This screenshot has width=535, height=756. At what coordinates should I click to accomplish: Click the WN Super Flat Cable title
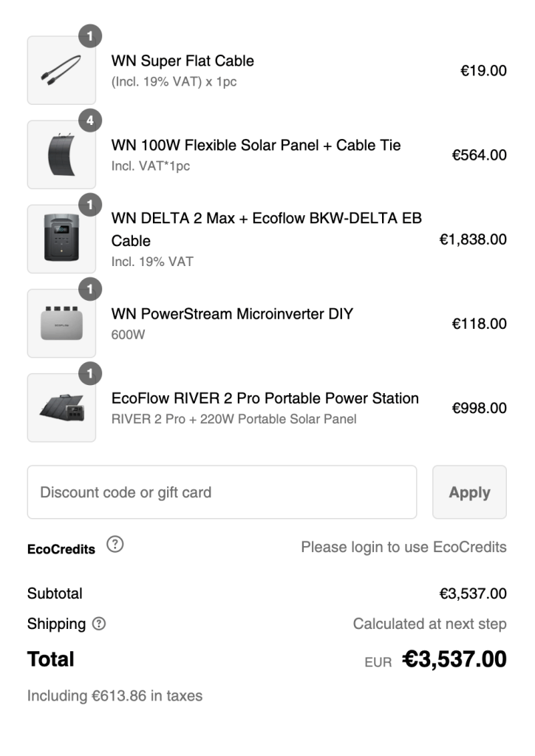point(183,61)
